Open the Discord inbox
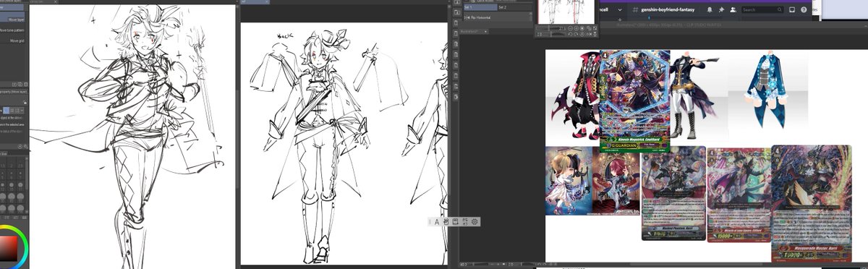 (x=792, y=9)
